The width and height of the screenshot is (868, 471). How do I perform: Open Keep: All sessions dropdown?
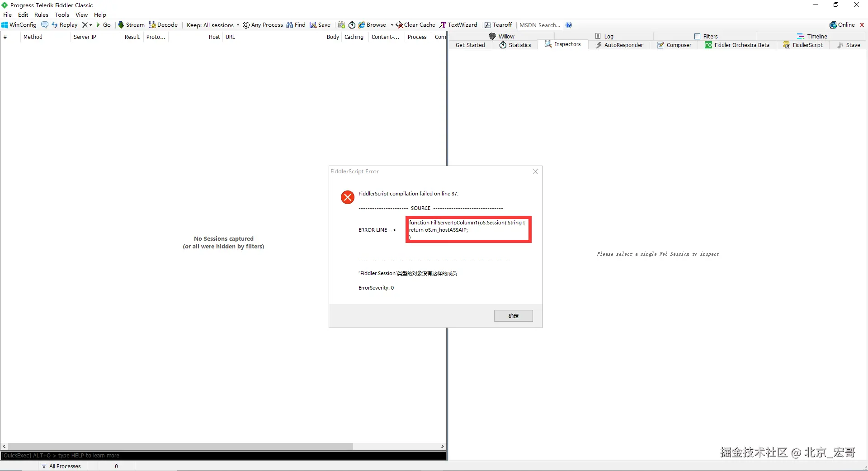pos(213,25)
